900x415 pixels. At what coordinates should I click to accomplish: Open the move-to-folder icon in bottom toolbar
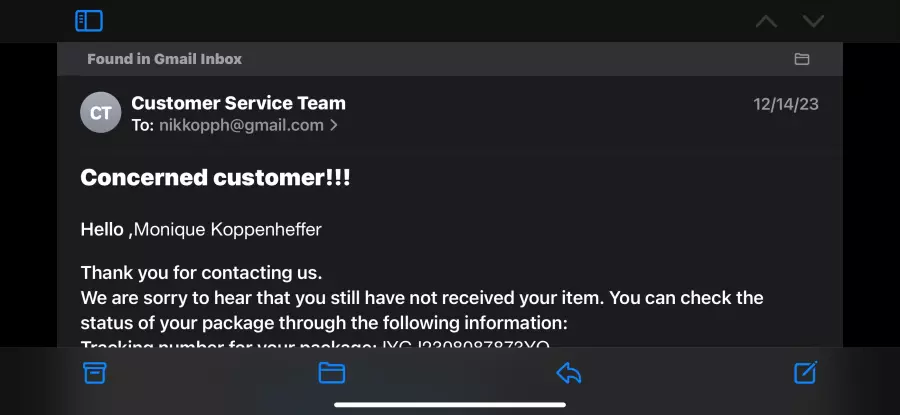coord(332,373)
